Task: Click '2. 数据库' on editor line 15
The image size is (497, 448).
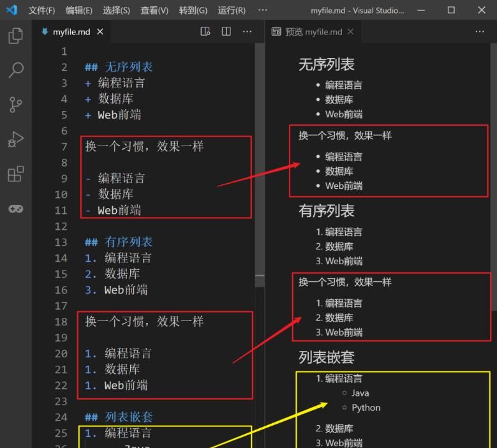Action: [112, 274]
